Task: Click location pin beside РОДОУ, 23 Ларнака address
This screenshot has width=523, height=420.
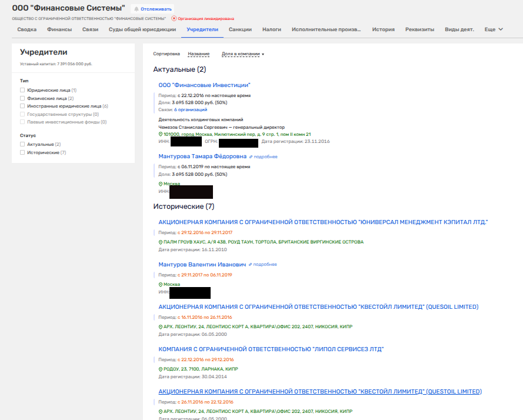Action: 161,369
